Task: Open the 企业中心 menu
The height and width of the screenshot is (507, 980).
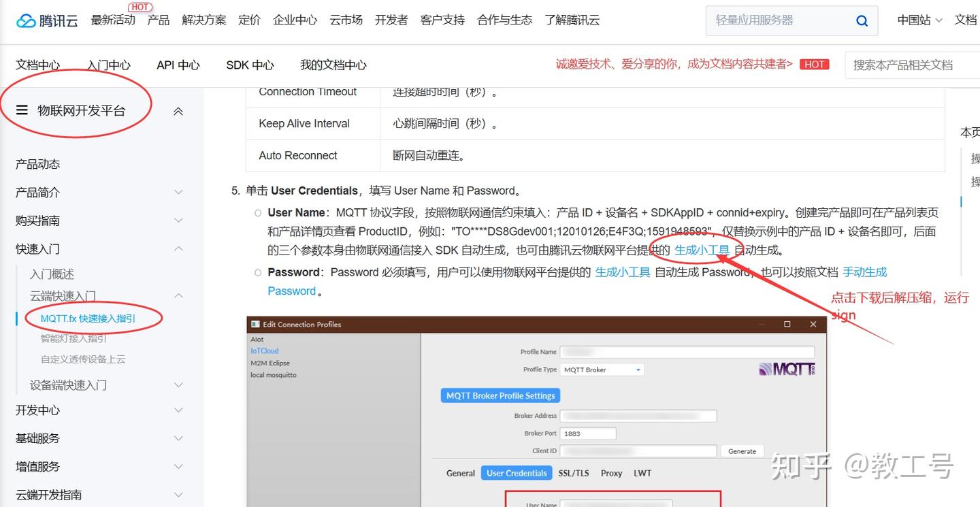Action: (x=295, y=20)
